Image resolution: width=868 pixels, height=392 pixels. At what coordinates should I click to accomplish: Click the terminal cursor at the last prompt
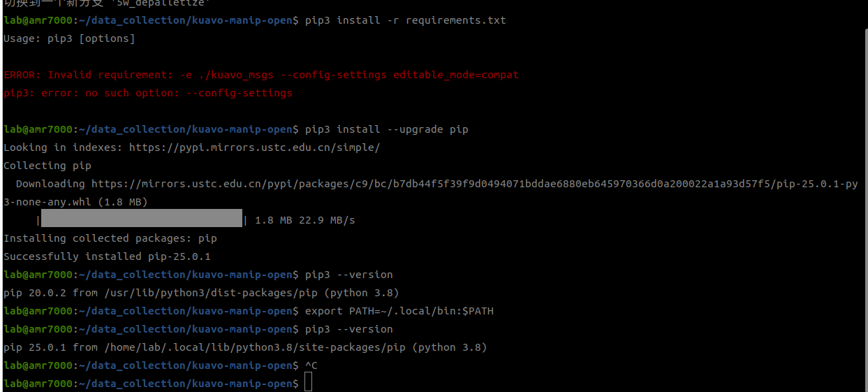(x=308, y=383)
